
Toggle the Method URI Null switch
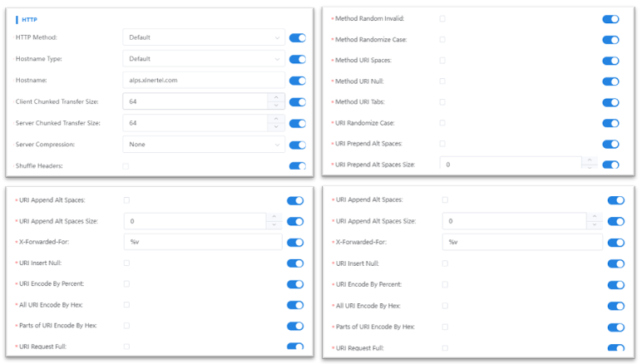[610, 81]
